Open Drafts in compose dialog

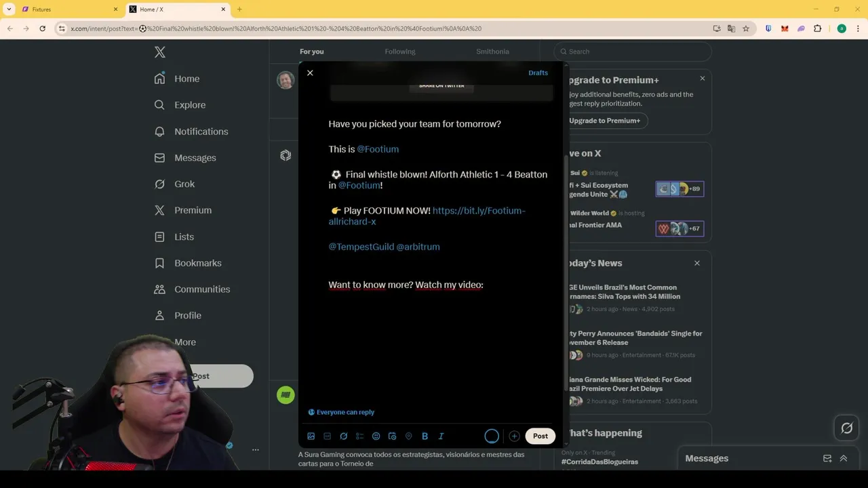click(538, 73)
